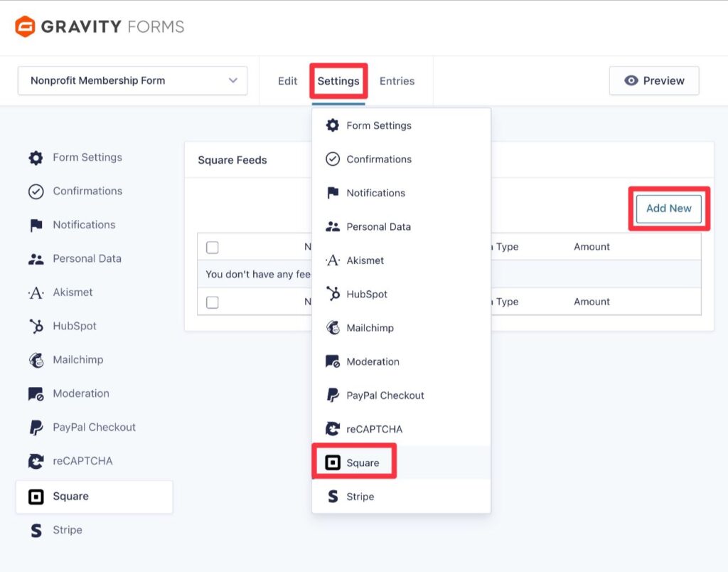Click the Square Feeds heading
The height and width of the screenshot is (572, 728).
point(232,160)
